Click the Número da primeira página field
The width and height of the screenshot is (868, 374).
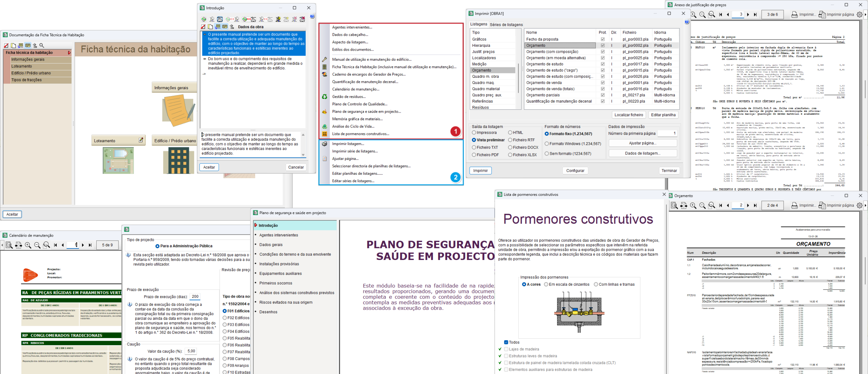click(x=667, y=133)
